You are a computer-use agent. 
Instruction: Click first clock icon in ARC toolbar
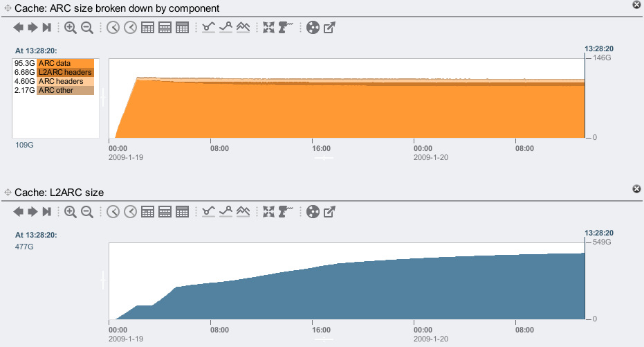point(113,28)
